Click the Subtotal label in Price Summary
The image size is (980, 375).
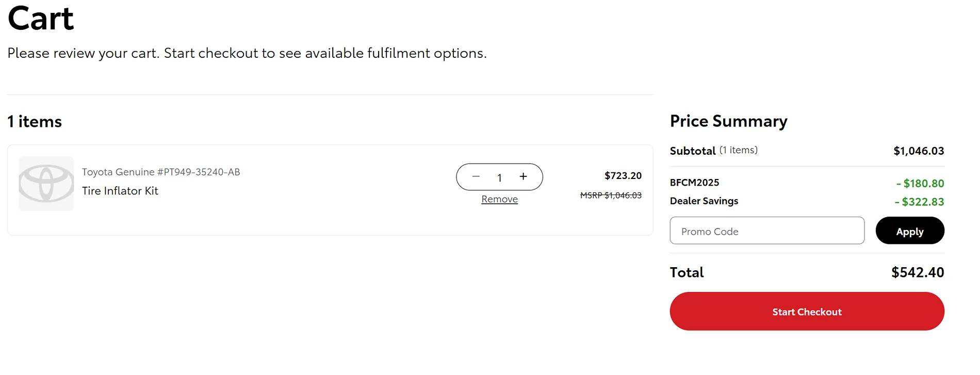[692, 151]
